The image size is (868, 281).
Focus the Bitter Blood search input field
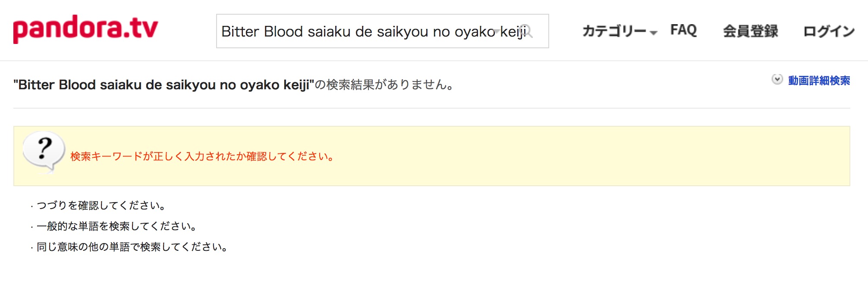[382, 31]
